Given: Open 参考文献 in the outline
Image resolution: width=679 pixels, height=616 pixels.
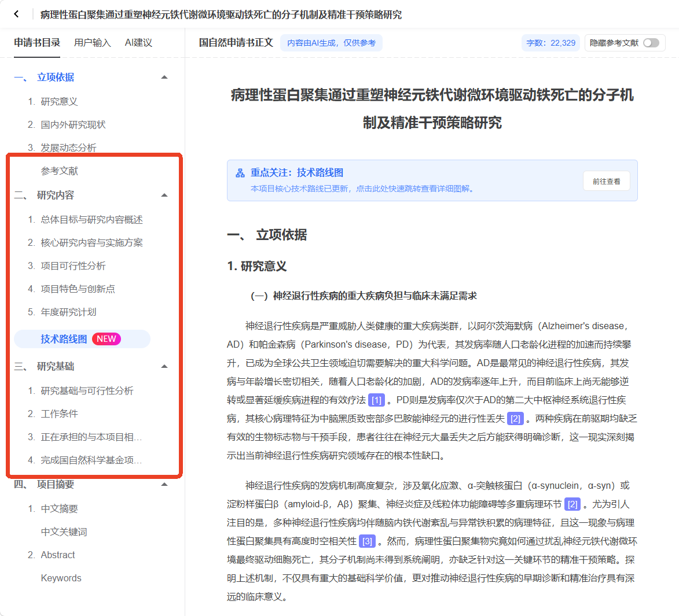Looking at the screenshot, I should [x=59, y=171].
